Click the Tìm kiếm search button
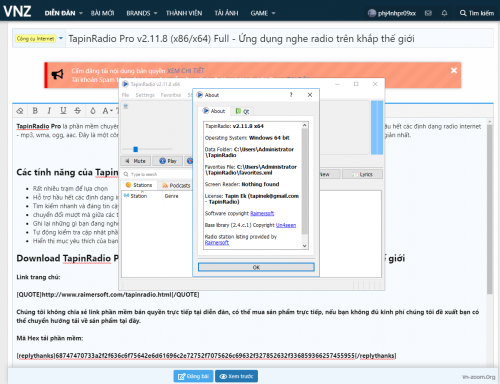Viewport: 500px width, 384px height. point(477,13)
